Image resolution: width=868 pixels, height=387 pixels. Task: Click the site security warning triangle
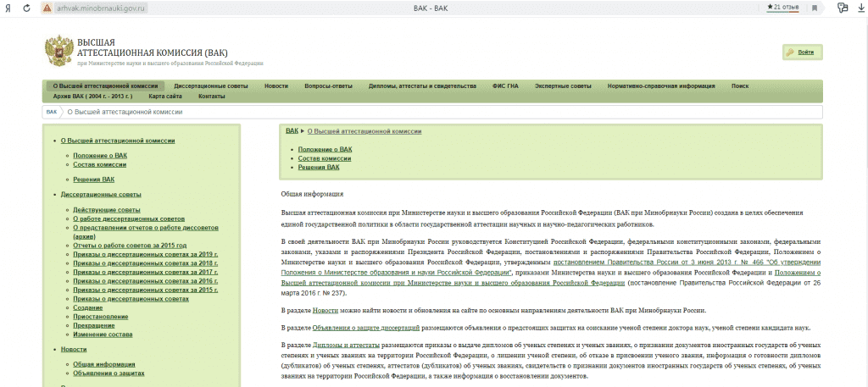click(x=46, y=8)
